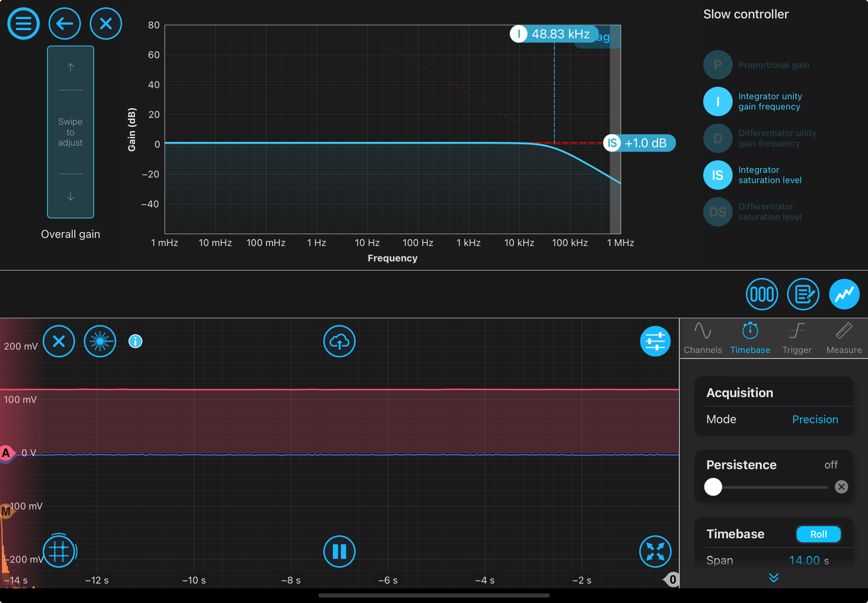Go back with the left arrow button

65,24
